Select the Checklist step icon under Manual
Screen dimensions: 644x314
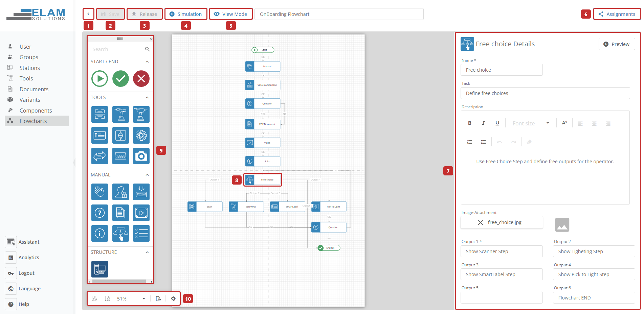click(x=141, y=233)
